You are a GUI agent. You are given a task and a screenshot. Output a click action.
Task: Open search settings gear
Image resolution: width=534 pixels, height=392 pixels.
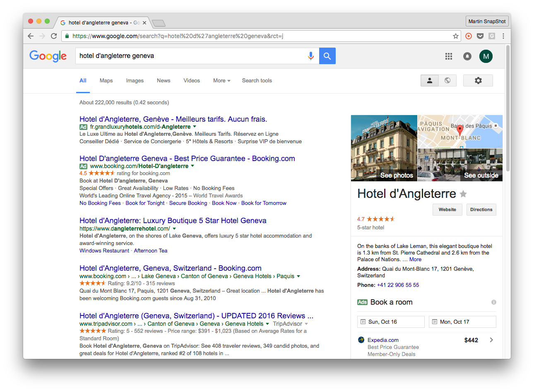coord(478,80)
